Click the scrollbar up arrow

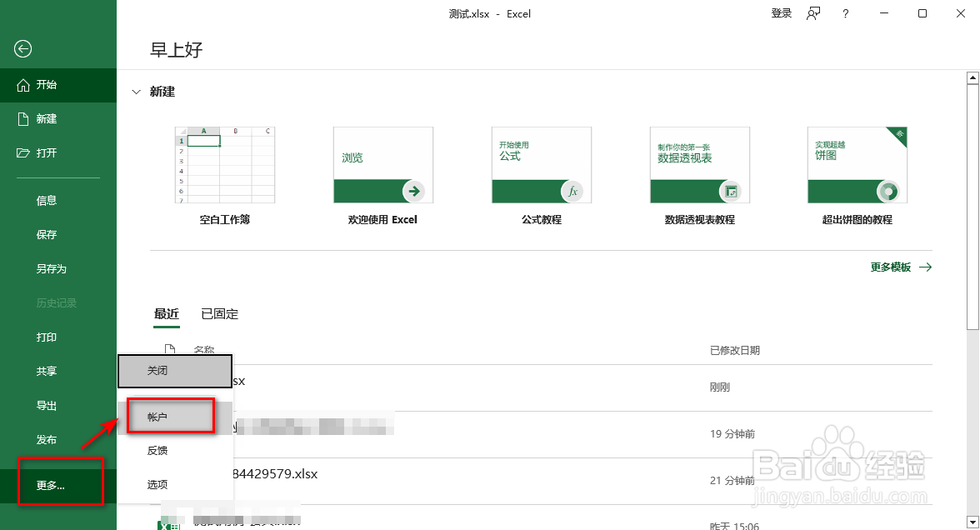coord(972,78)
